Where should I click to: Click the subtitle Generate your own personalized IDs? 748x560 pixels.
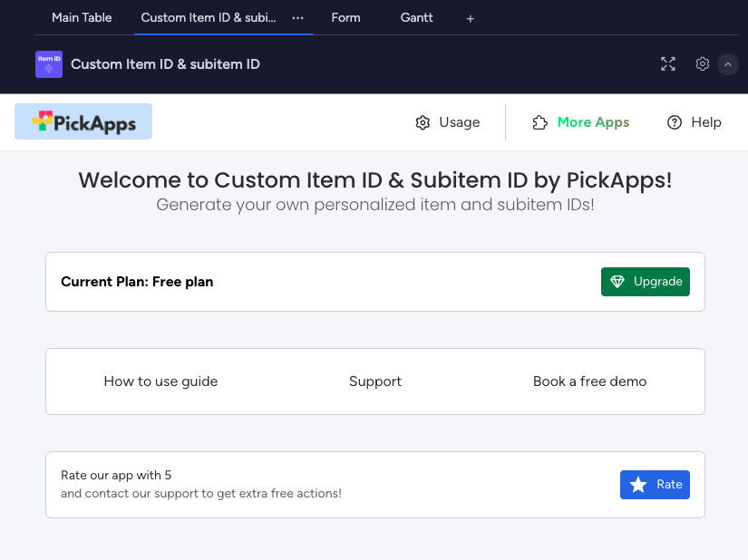pyautogui.click(x=375, y=205)
